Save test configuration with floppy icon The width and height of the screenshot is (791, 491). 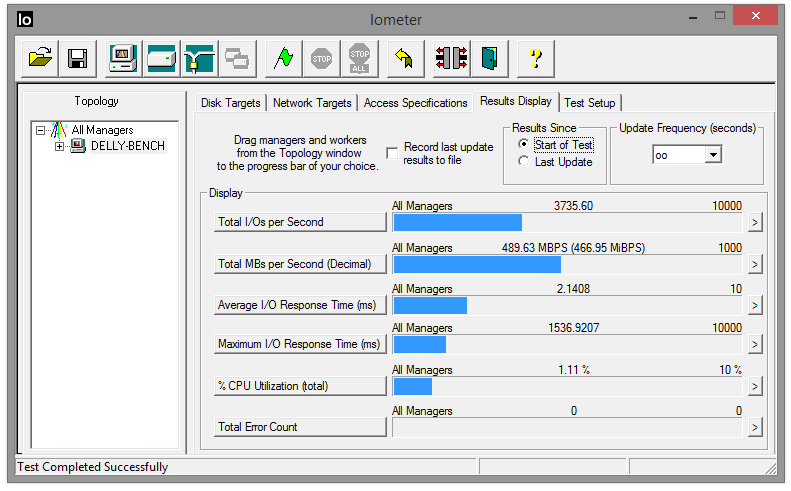tap(78, 59)
